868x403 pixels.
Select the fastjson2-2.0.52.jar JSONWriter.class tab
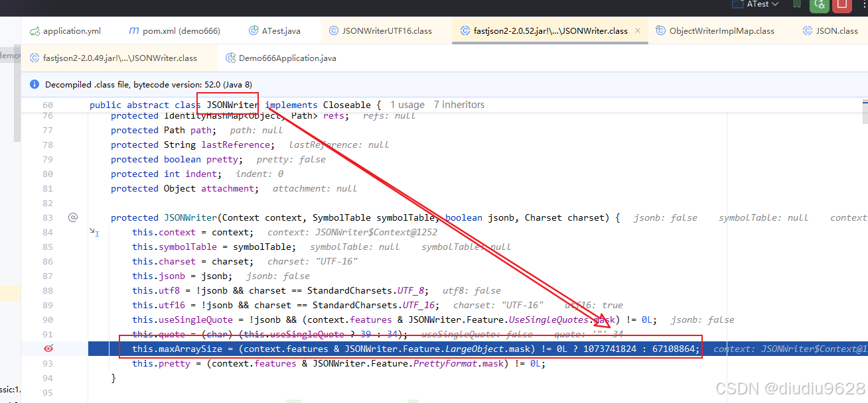[x=550, y=30]
